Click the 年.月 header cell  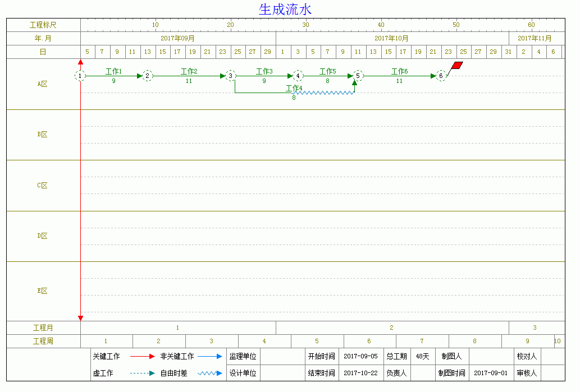tap(43, 39)
